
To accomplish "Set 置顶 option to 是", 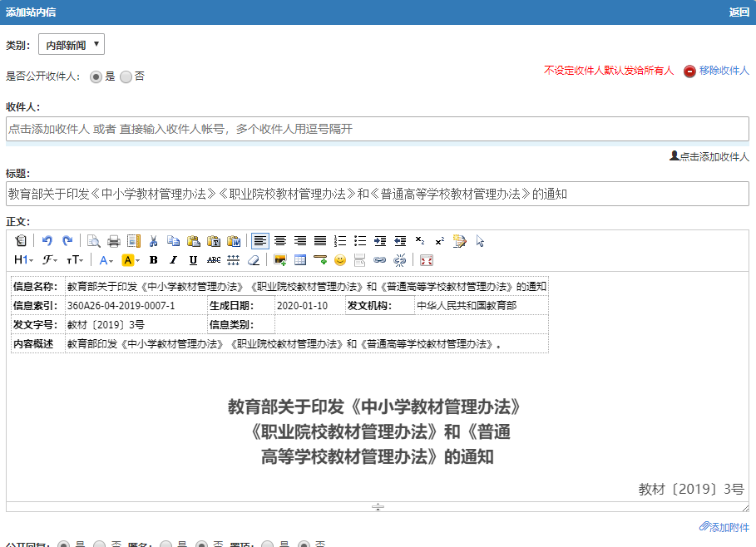I will (x=268, y=543).
